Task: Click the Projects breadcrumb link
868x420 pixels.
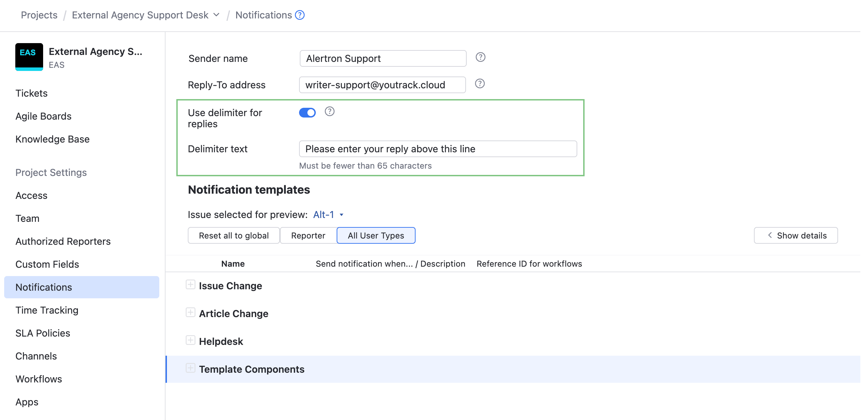Action: [39, 15]
